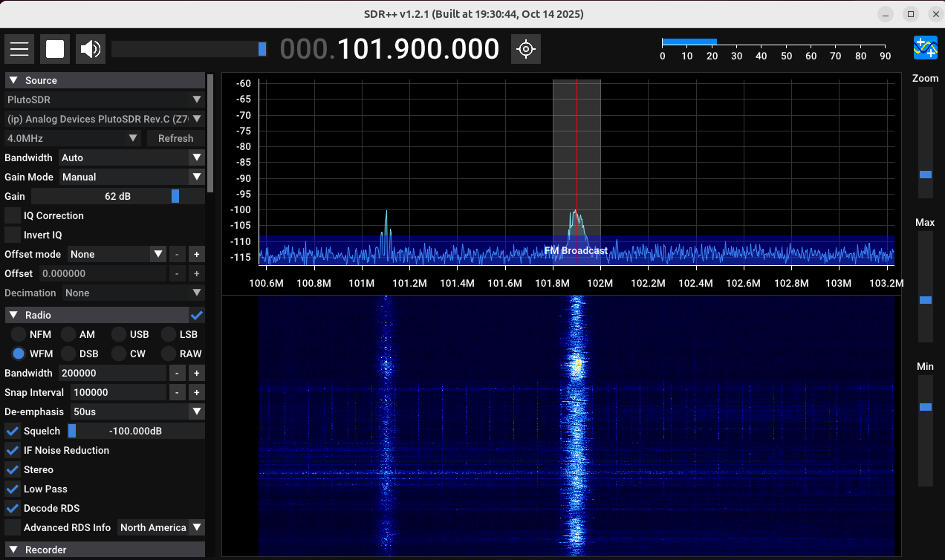945x560 pixels.
Task: Click the Refresh button to rescan devices
Action: tap(175, 138)
